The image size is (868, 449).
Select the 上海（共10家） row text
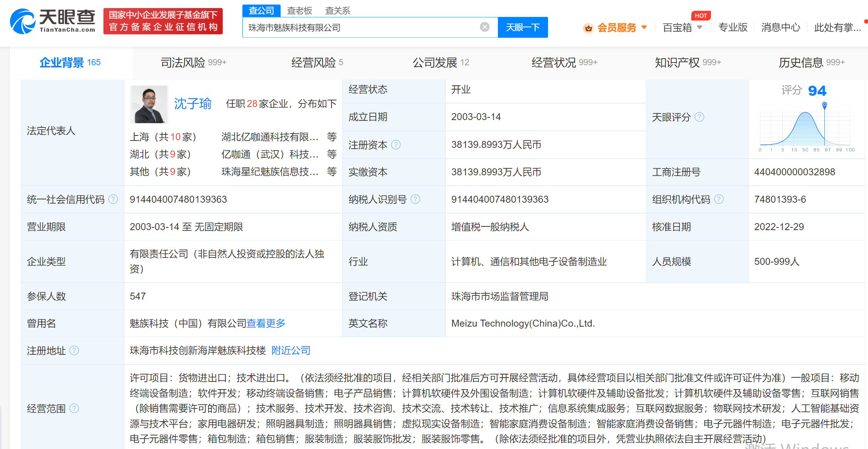[163, 137]
